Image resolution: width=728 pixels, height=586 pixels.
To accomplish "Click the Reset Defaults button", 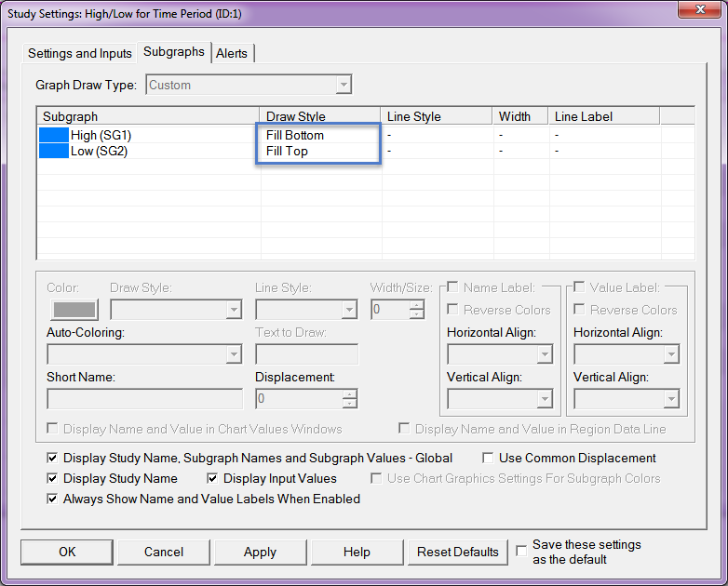I will 458,552.
